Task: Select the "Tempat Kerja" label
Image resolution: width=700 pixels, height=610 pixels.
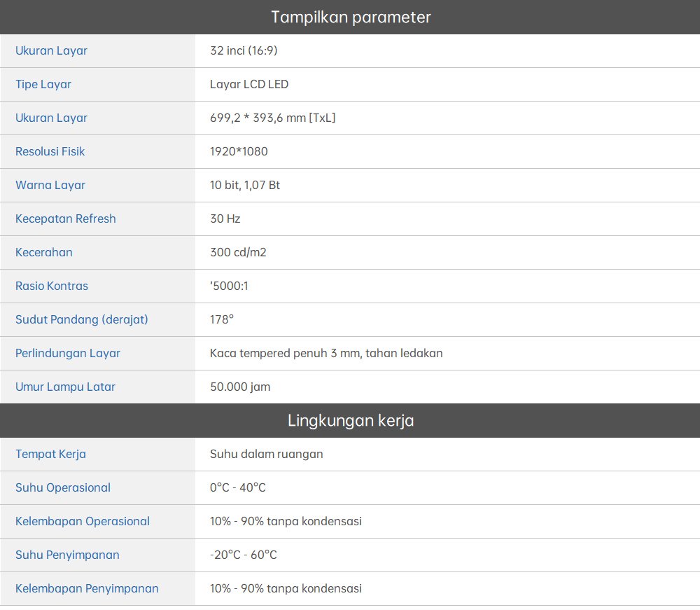Action: pos(51,454)
